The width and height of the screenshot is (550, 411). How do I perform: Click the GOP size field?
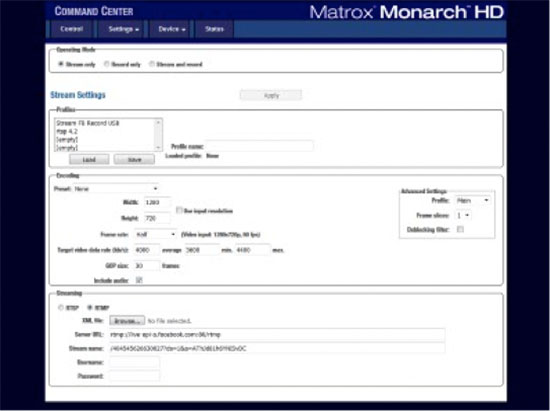pyautogui.click(x=147, y=266)
